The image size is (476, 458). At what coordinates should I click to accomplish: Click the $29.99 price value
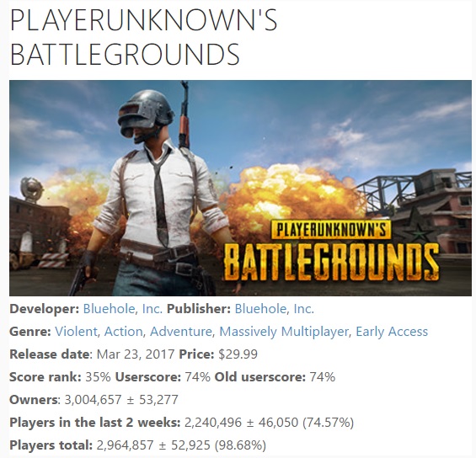(x=238, y=354)
